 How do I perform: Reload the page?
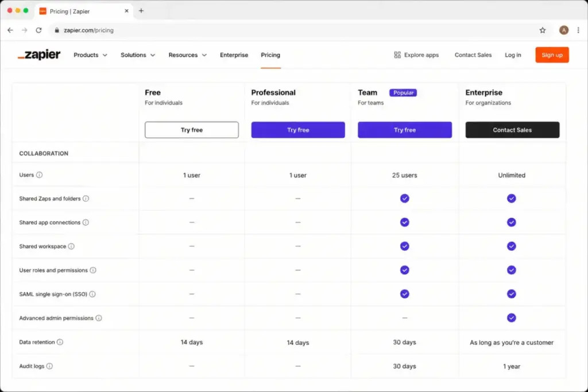[x=38, y=30]
